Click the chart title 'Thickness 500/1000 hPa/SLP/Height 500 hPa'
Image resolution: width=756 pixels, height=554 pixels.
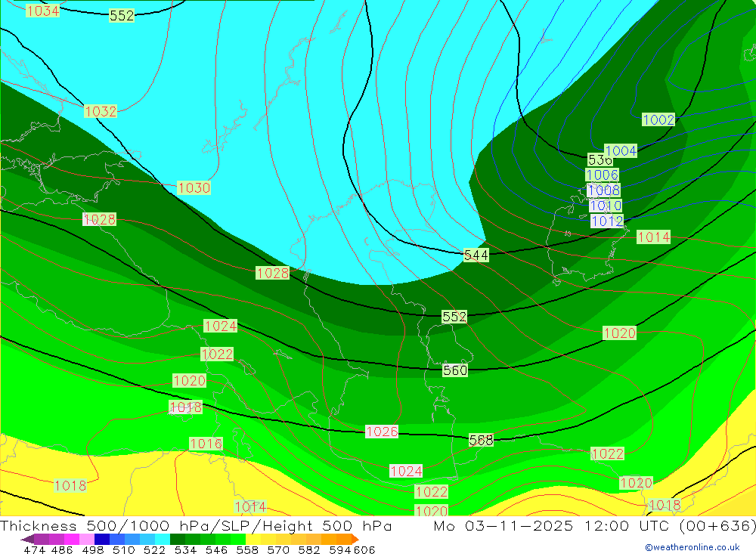coord(196,525)
